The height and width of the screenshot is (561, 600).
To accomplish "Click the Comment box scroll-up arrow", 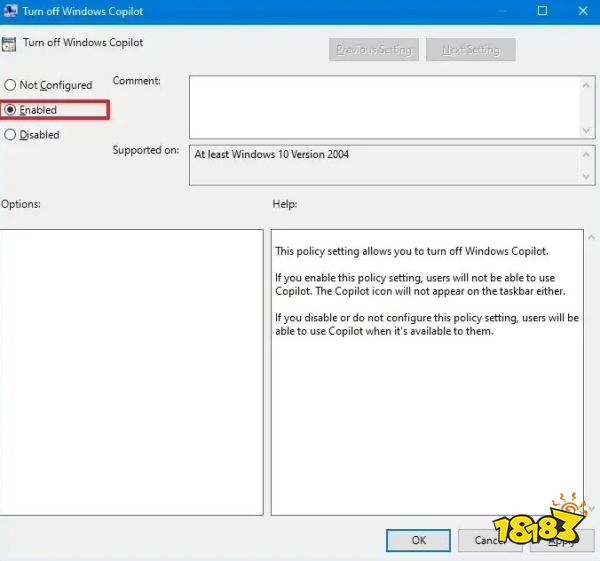I will [586, 85].
